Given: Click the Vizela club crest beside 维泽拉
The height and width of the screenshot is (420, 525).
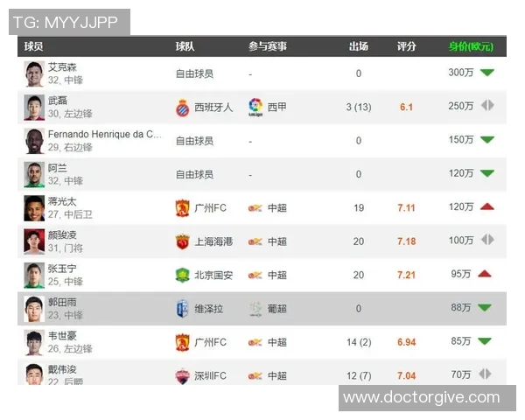Looking at the screenshot, I should 182,308.
